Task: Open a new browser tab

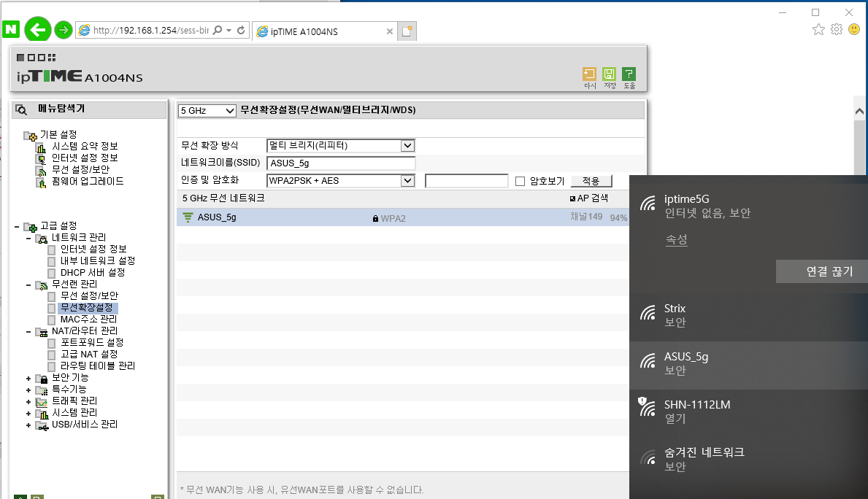Action: point(407,31)
